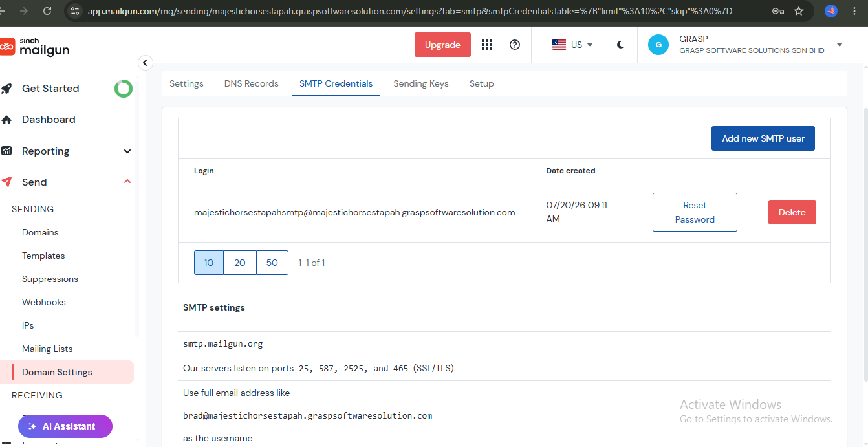The width and height of the screenshot is (868, 447).
Task: Open the browser three-dot menu
Action: 854,11
